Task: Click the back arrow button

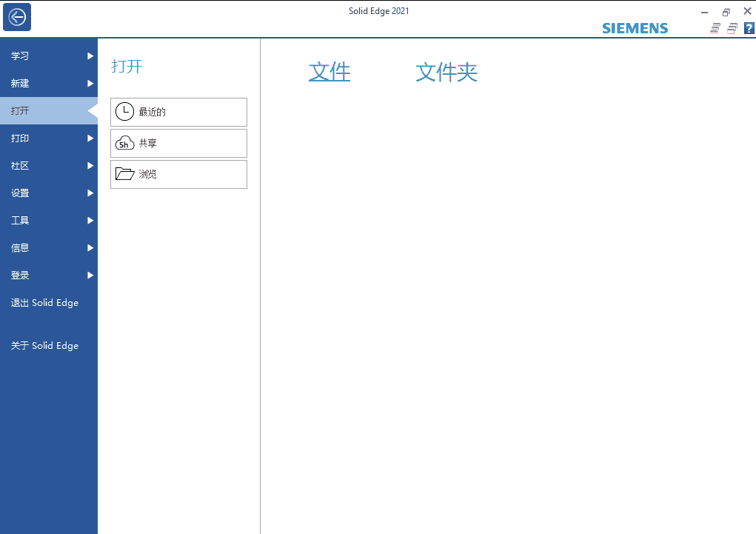Action: coord(17,17)
